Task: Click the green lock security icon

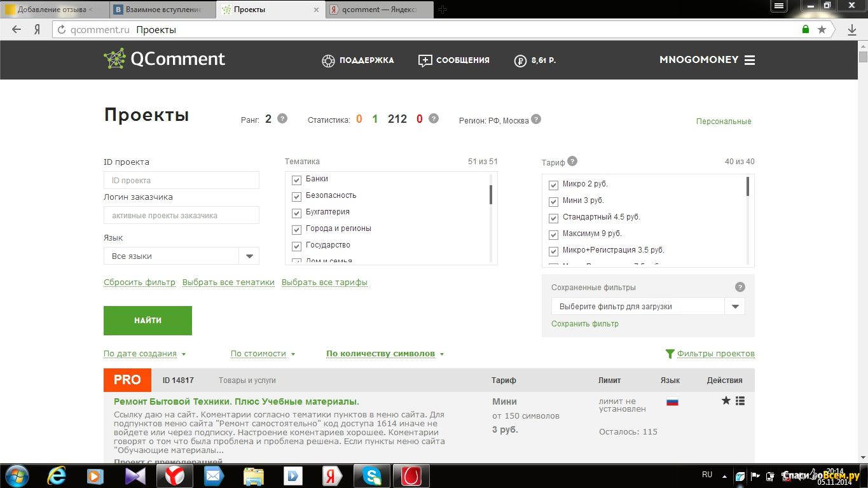Action: pos(806,29)
